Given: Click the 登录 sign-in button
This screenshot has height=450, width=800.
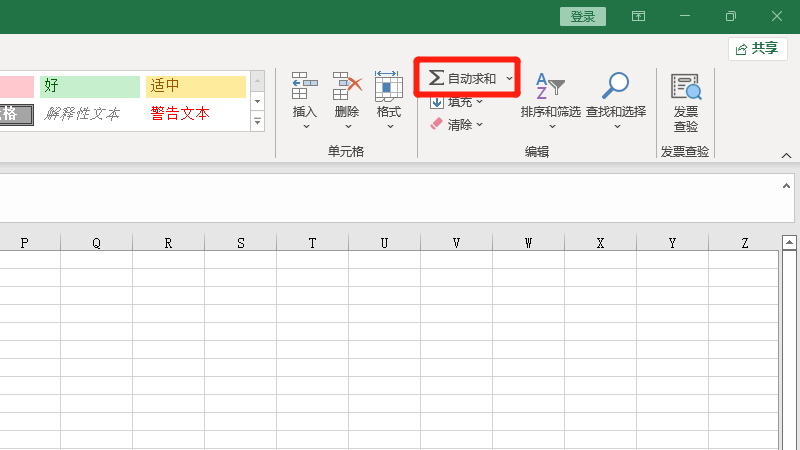Looking at the screenshot, I should point(583,16).
